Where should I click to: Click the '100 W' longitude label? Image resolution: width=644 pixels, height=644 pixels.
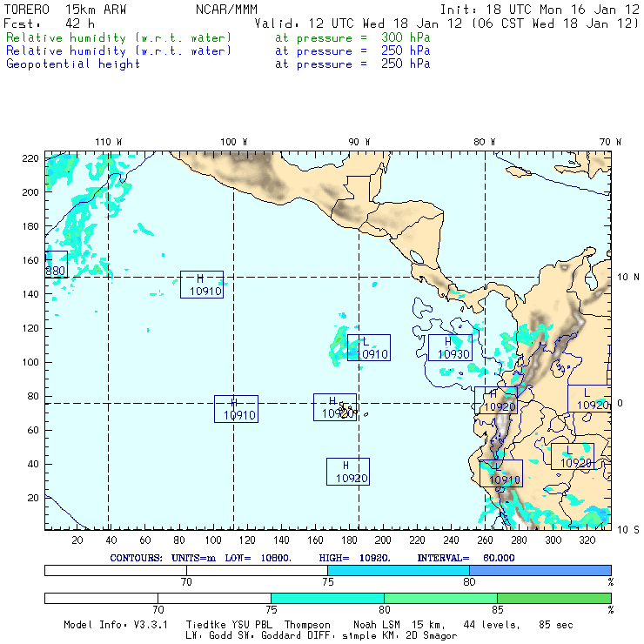[234, 142]
